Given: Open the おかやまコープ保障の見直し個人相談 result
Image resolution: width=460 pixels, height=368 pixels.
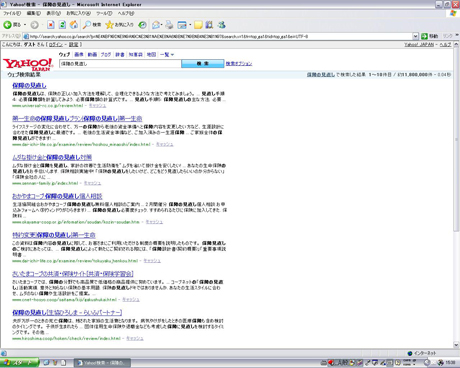Looking at the screenshot, I should [57, 196].
